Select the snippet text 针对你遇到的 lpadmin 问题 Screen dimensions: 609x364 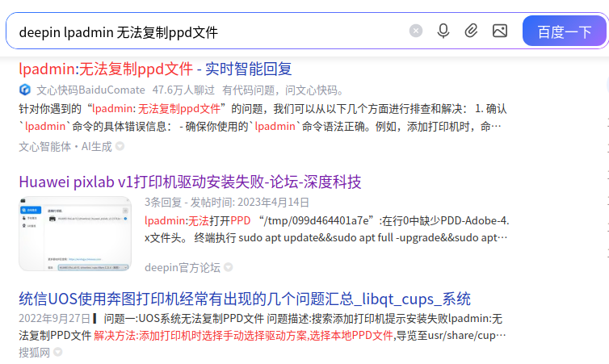pyautogui.click(x=262, y=118)
